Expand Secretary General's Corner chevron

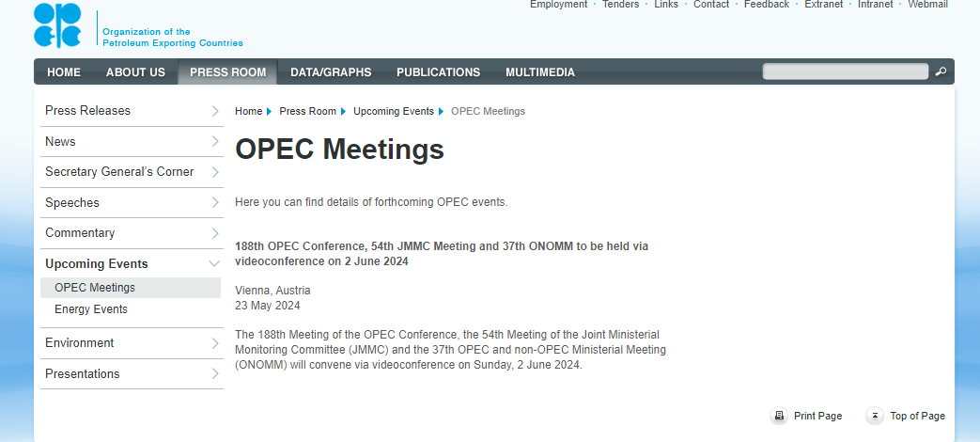tap(215, 172)
